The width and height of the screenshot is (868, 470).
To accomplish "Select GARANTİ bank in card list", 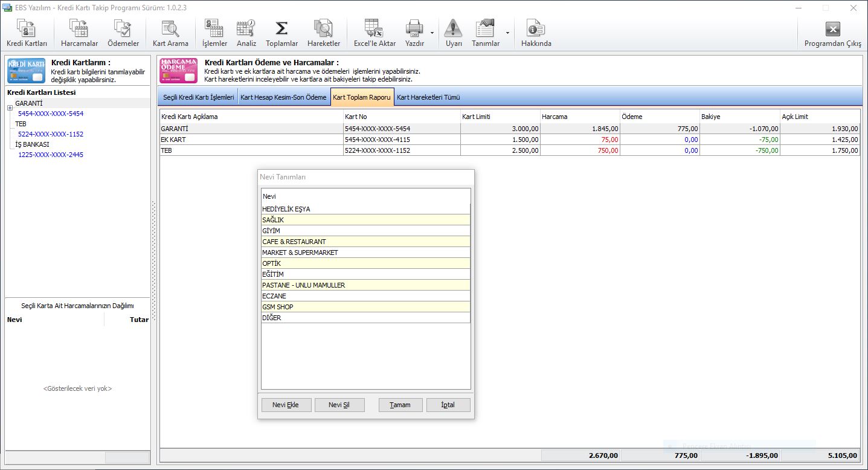I will pos(29,103).
